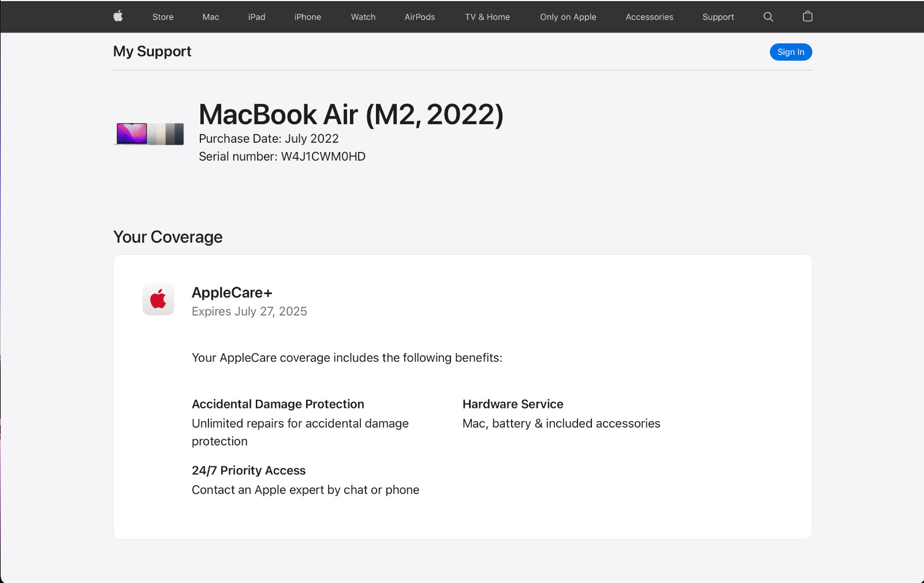
Task: Click the Hardware Service heading
Action: (513, 404)
